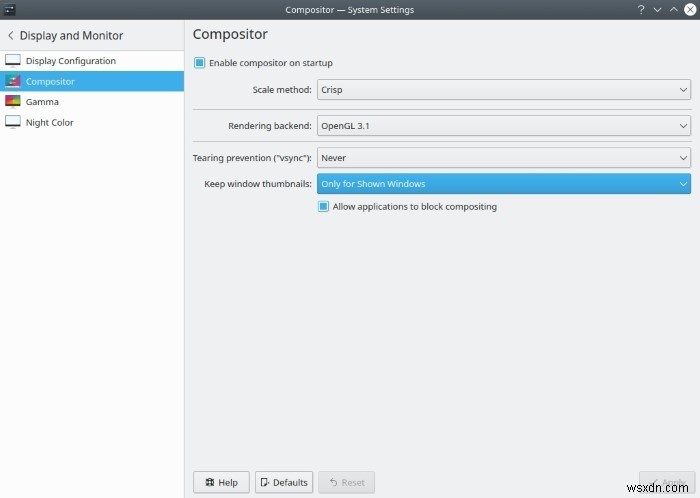Screen dimensions: 700x498
Task: Click the Defaults button
Action: [284, 482]
